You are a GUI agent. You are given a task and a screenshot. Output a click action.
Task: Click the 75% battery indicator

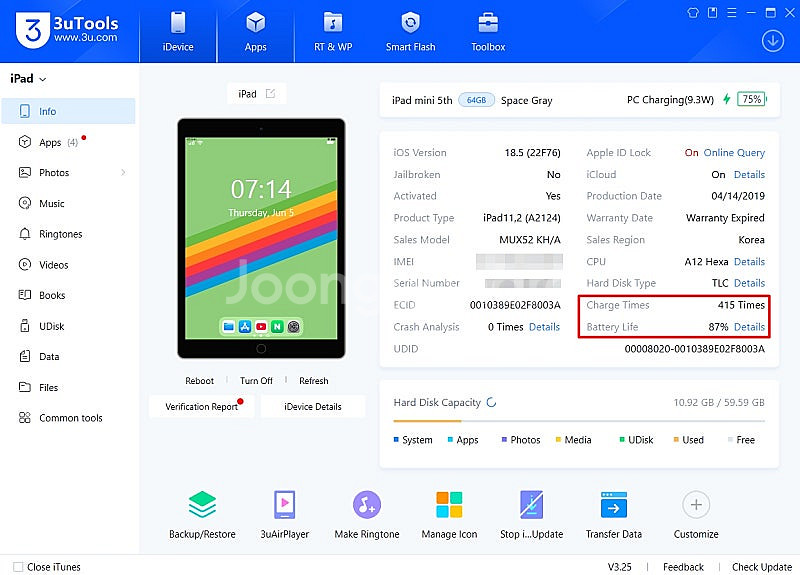click(x=752, y=99)
